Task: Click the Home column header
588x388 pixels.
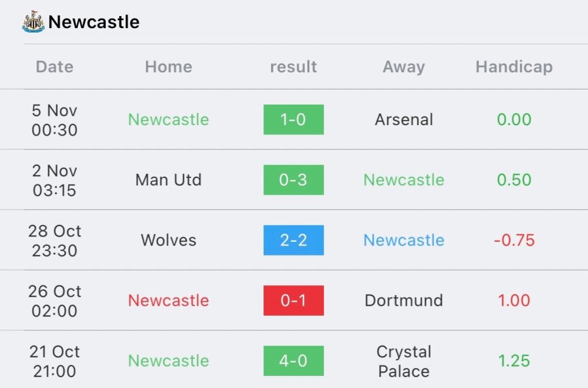Action: (168, 67)
